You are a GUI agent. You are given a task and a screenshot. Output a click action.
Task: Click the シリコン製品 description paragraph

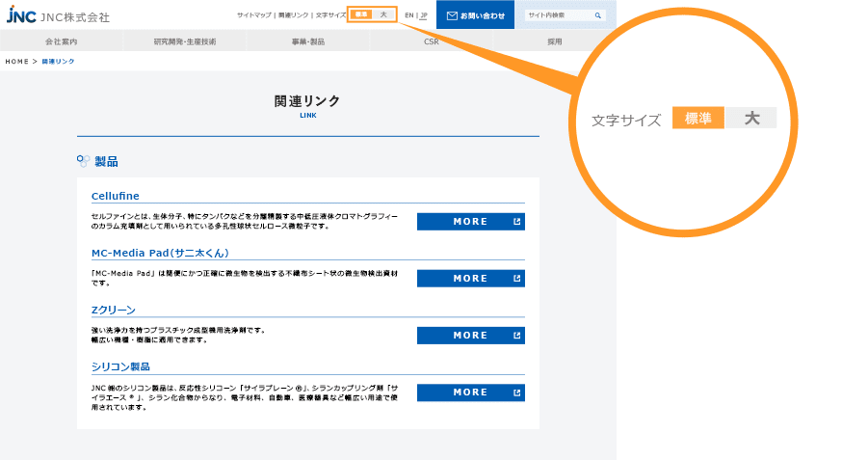[244, 397]
